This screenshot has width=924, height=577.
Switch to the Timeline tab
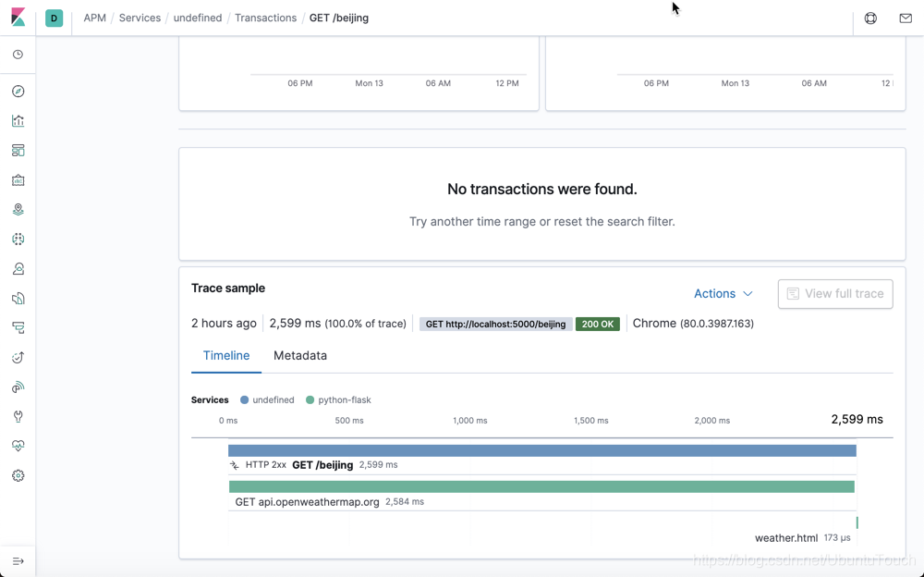pos(226,356)
